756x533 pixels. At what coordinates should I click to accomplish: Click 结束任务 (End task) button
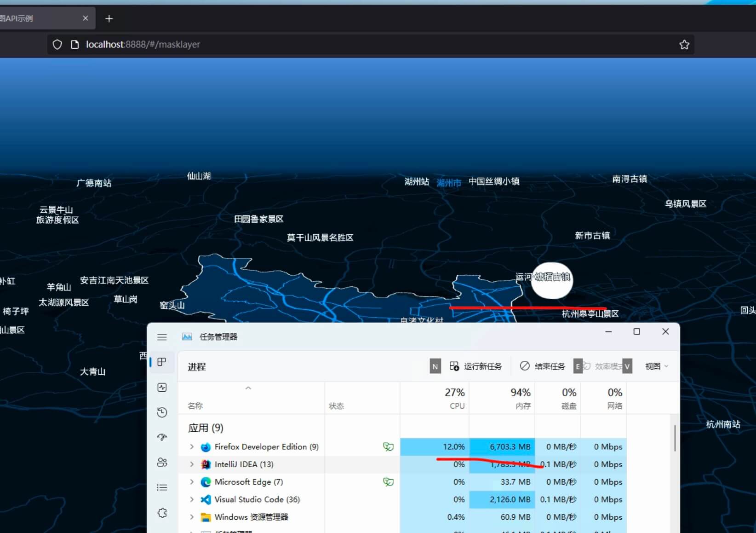point(543,366)
